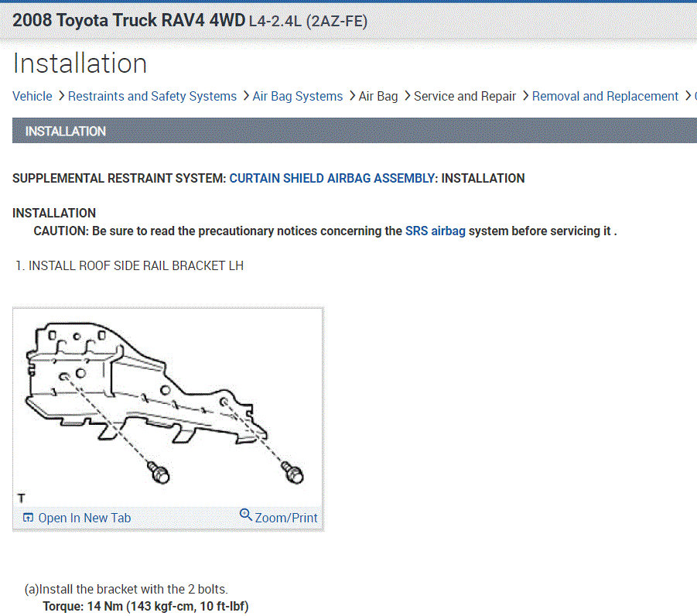Click the chevron after Air Bag Systems
The image size is (697, 616).
[352, 96]
